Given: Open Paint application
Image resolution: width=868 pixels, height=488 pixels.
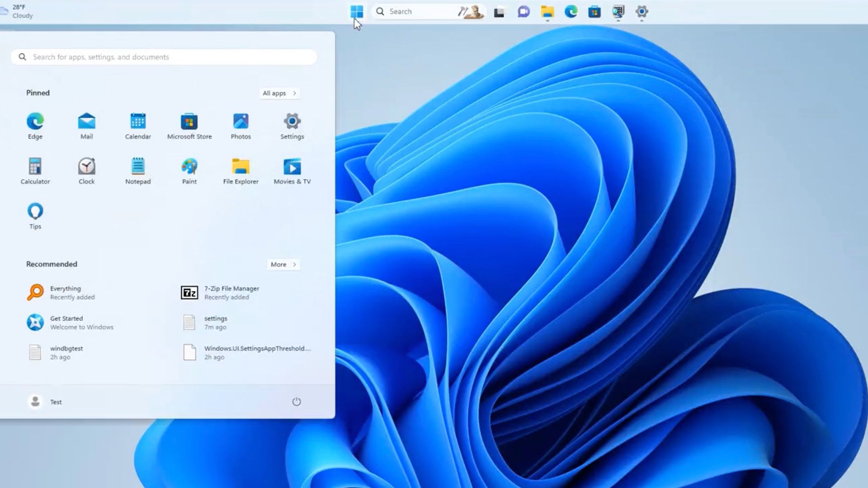Looking at the screenshot, I should pyautogui.click(x=189, y=166).
